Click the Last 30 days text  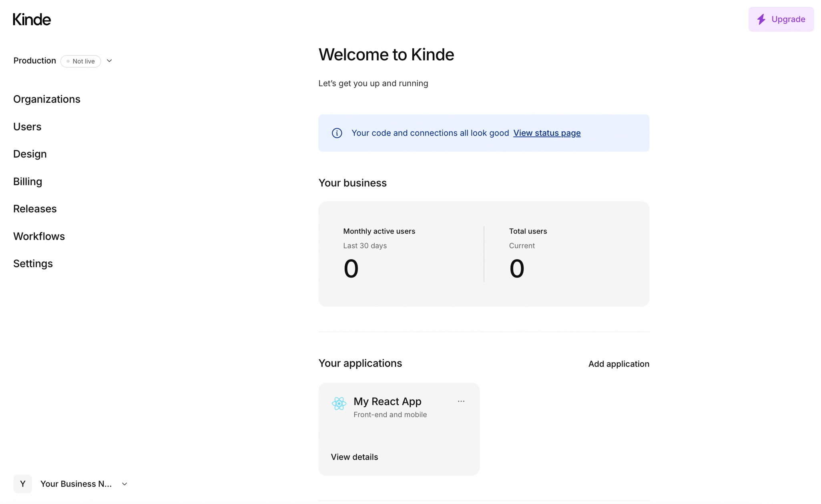click(x=365, y=246)
